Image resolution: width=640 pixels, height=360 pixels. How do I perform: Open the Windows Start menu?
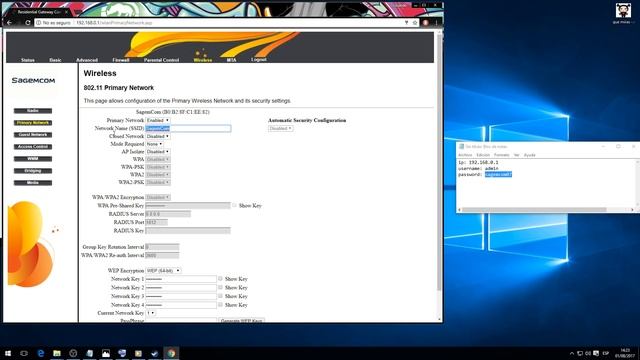pyautogui.click(x=8, y=353)
